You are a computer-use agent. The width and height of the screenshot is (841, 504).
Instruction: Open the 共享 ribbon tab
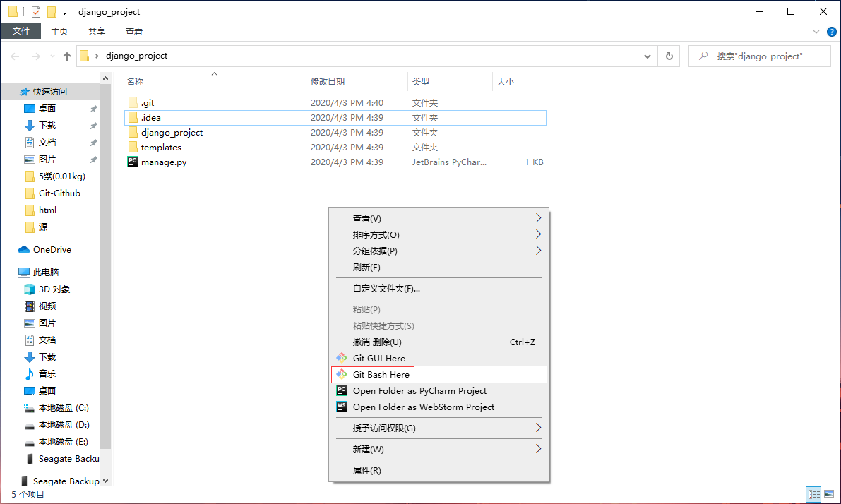97,31
